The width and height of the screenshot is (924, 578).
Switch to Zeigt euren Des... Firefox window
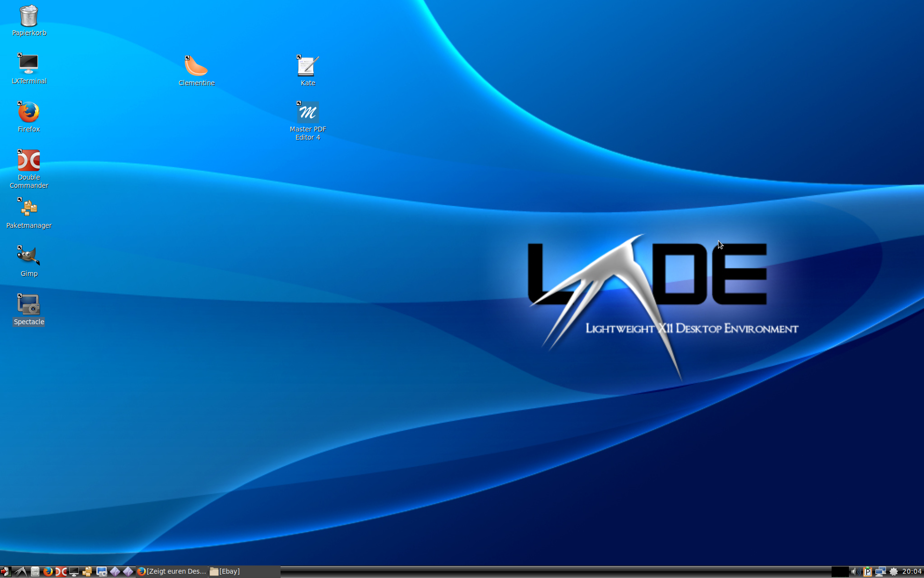172,571
